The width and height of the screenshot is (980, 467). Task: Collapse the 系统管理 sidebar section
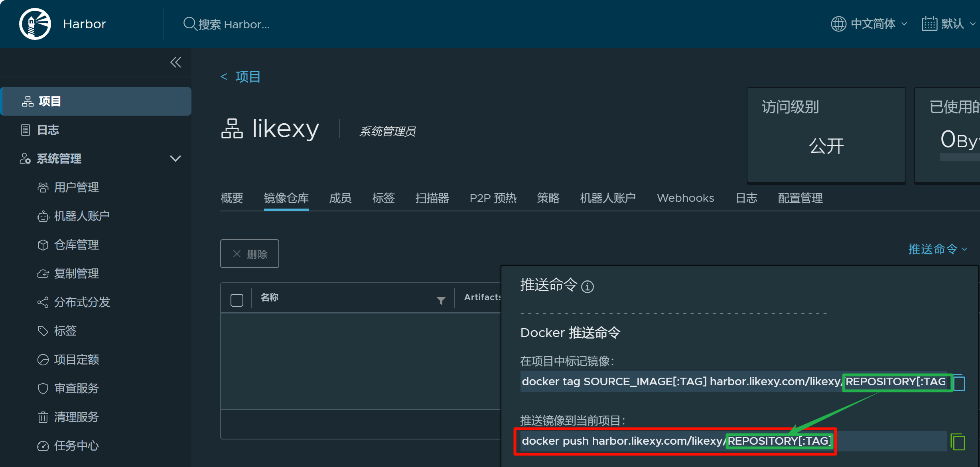pos(175,159)
